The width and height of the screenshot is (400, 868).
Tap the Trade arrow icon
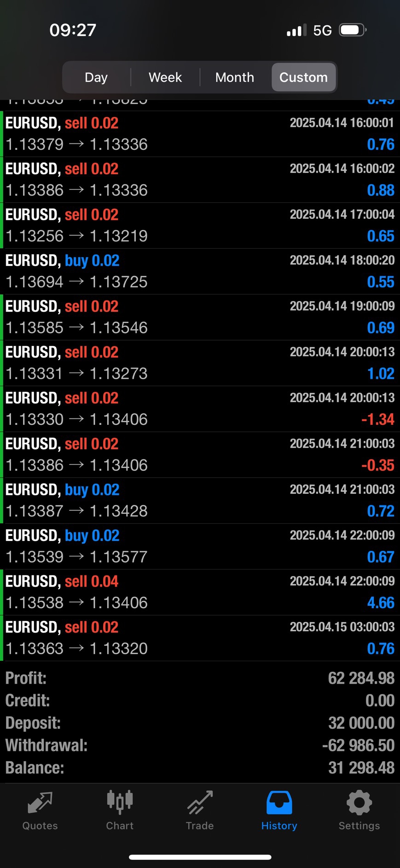point(200,803)
